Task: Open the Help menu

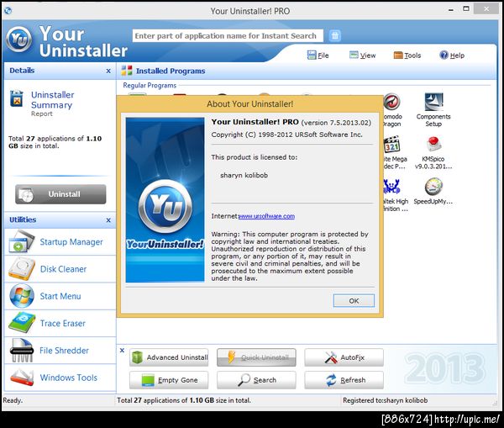Action: [x=452, y=55]
